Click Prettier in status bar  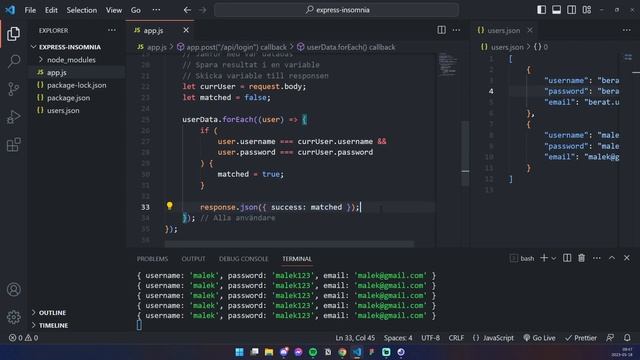pyautogui.click(x=581, y=338)
